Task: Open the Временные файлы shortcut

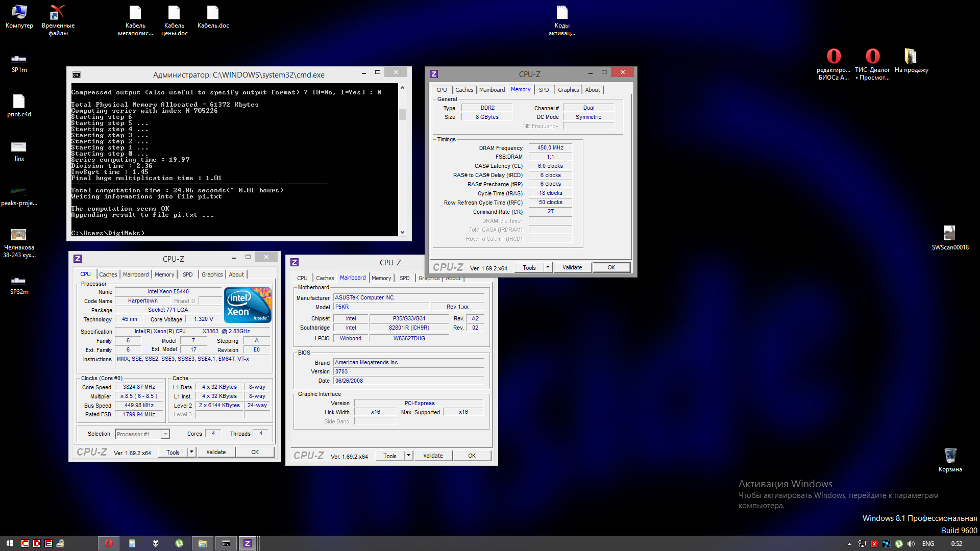Action: (x=58, y=20)
